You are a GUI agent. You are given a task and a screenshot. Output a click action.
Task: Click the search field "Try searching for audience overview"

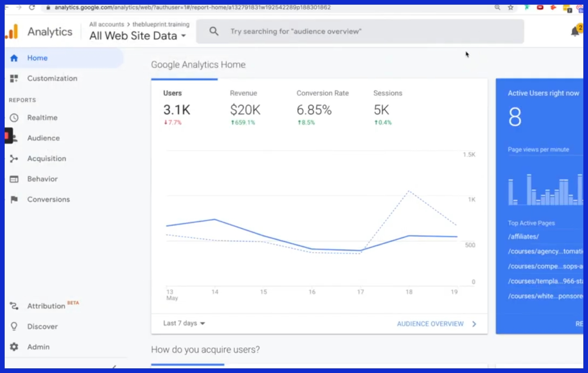[x=360, y=31]
